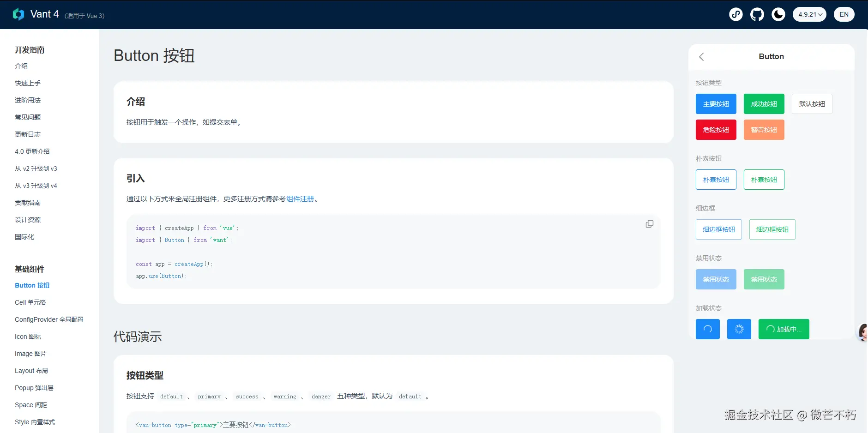Screen dimensions: 868x433
Task: Navigate to 常见问题
Action: pos(28,117)
